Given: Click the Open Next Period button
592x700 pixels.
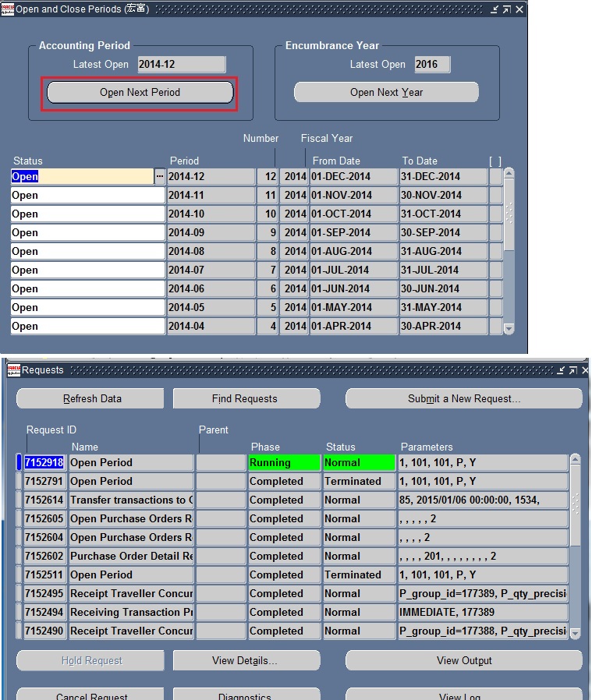Looking at the screenshot, I should [x=140, y=93].
